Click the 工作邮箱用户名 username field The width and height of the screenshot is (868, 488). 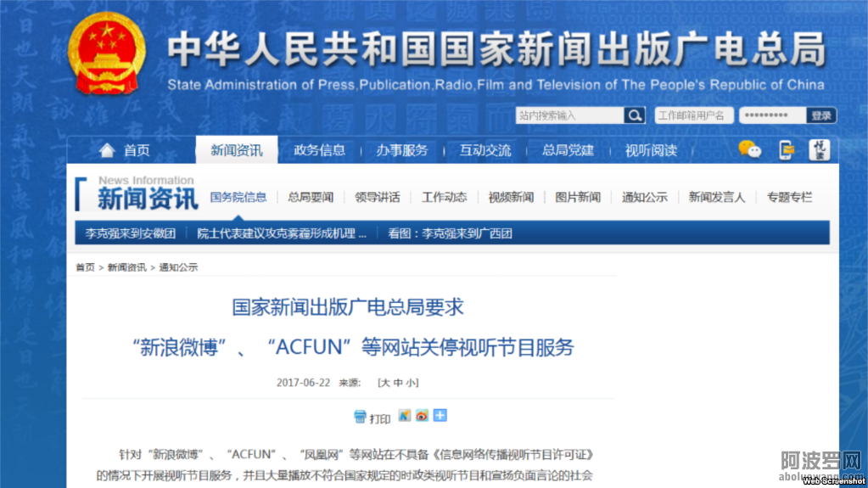point(692,115)
